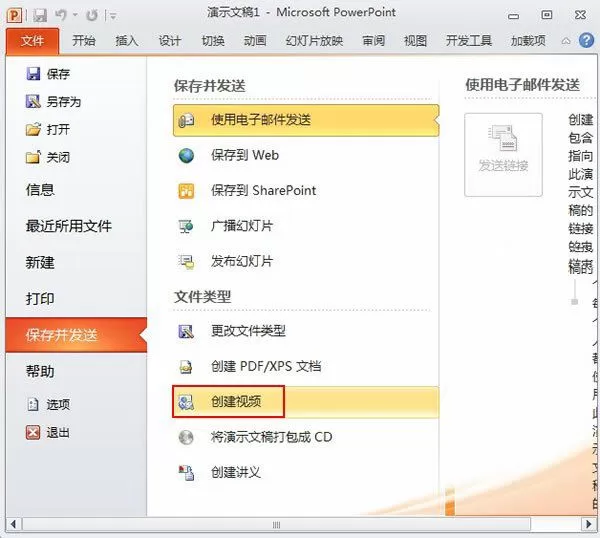Click the 使用电子邮件发送 email icon

[x=186, y=121]
